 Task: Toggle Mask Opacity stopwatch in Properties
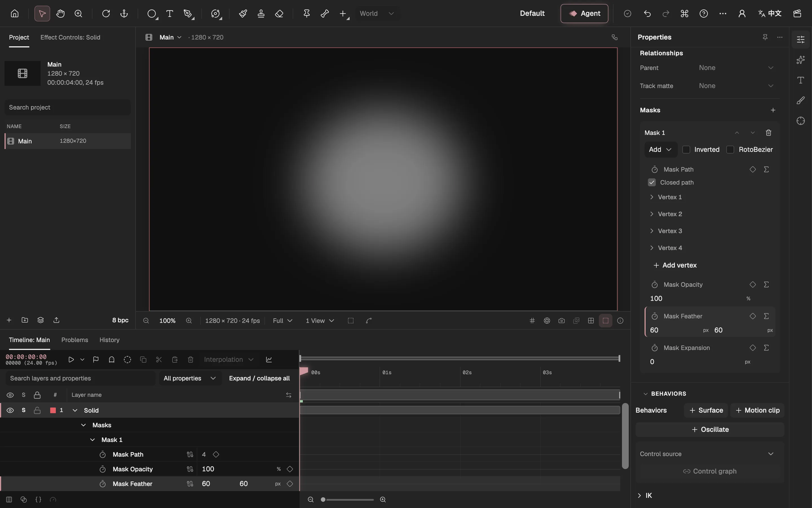[654, 284]
